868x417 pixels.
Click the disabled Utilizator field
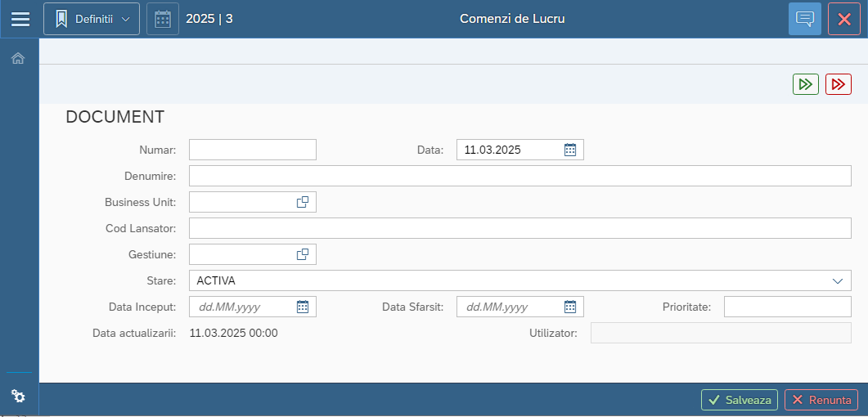721,333
